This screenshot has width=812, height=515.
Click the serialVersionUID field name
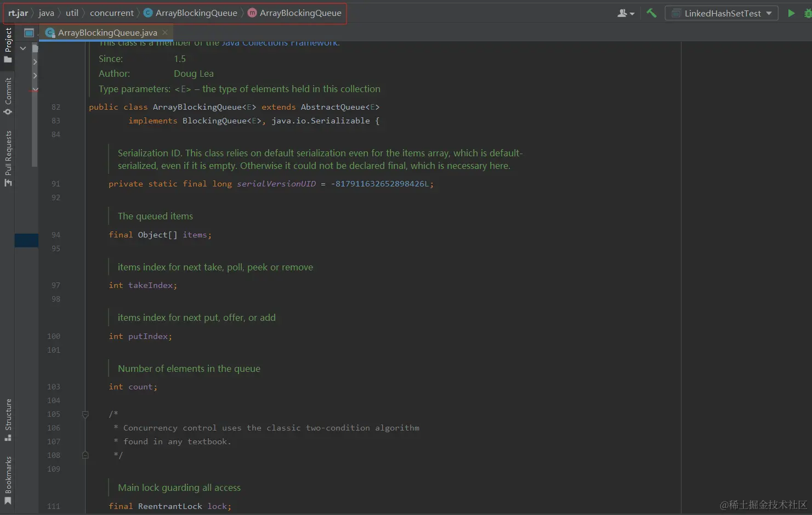click(x=276, y=184)
